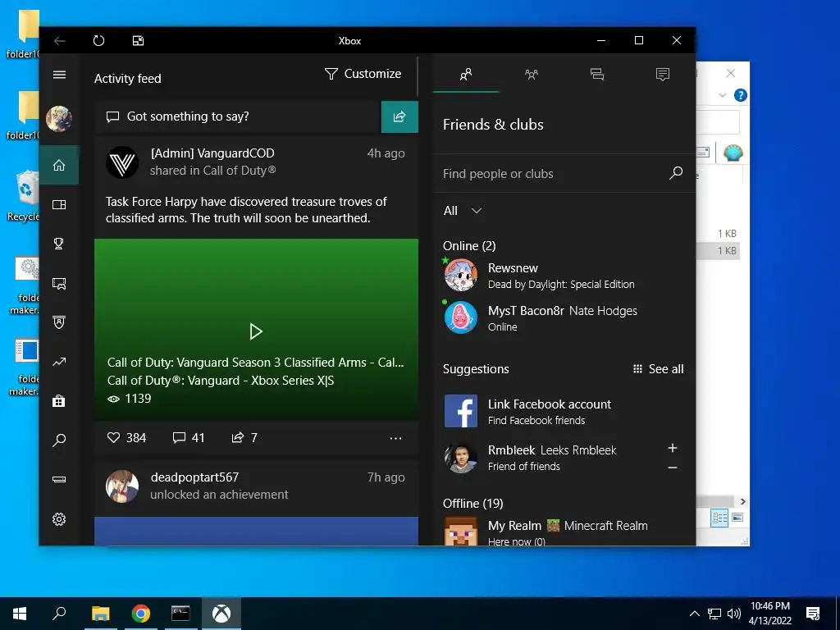Open deadpoptart567 profile name
840x630 pixels.
(194, 477)
